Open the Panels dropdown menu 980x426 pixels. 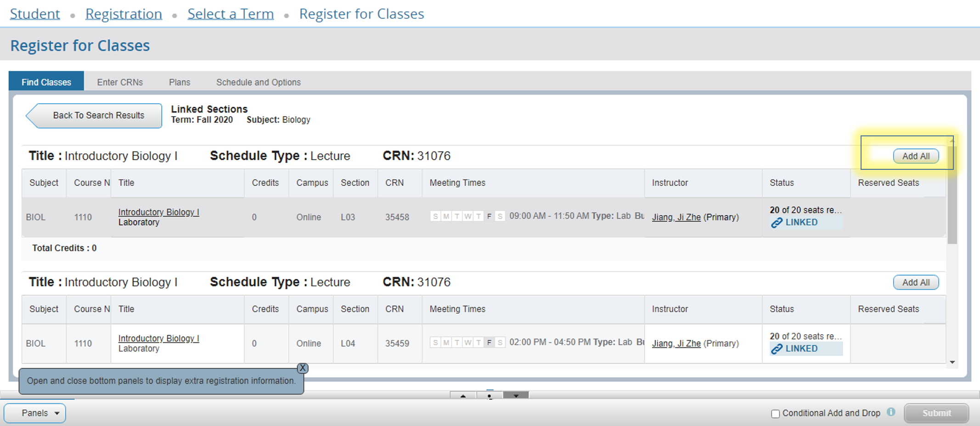[35, 413]
